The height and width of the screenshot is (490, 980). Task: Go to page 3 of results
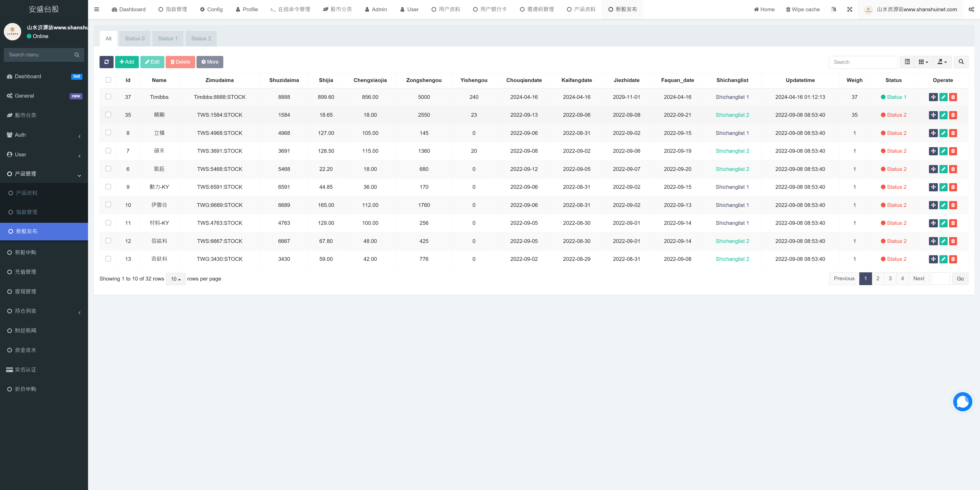click(x=890, y=278)
